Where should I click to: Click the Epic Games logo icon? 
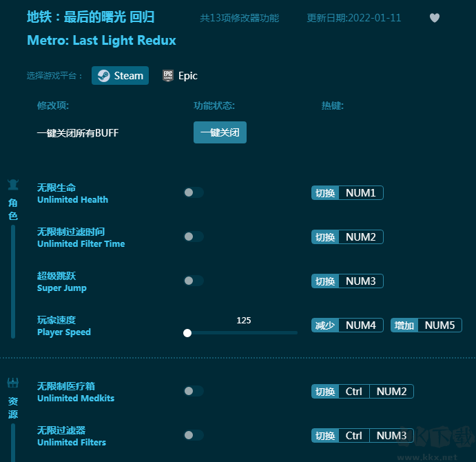(x=168, y=76)
